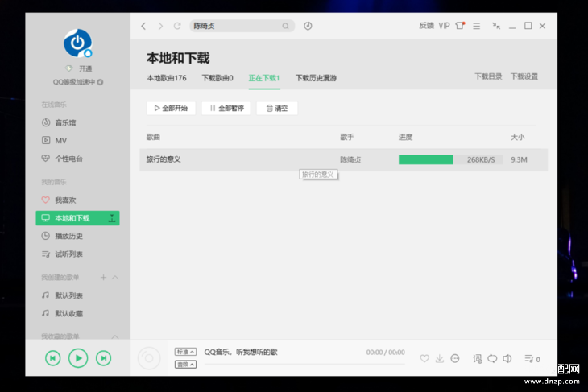The width and height of the screenshot is (588, 392).
Task: Collapse 我收藏的歌单 section
Action: (115, 336)
